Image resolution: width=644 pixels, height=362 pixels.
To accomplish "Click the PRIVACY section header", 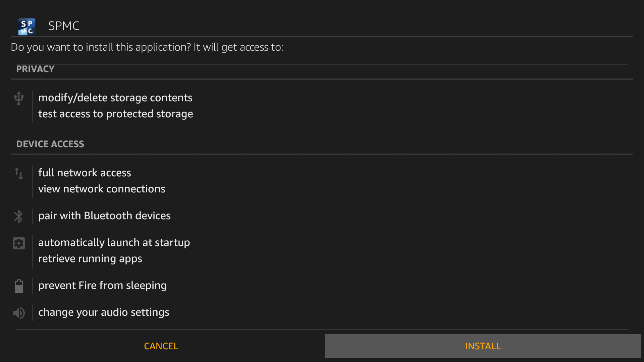I will click(x=35, y=69).
